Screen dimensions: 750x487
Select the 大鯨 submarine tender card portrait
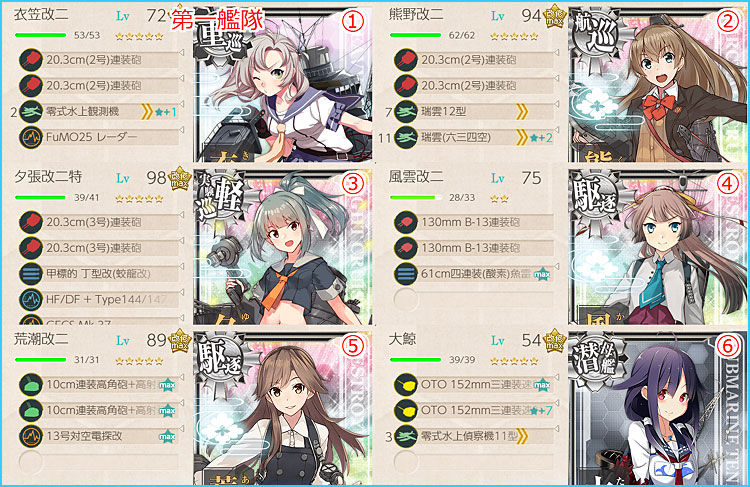pos(658,408)
